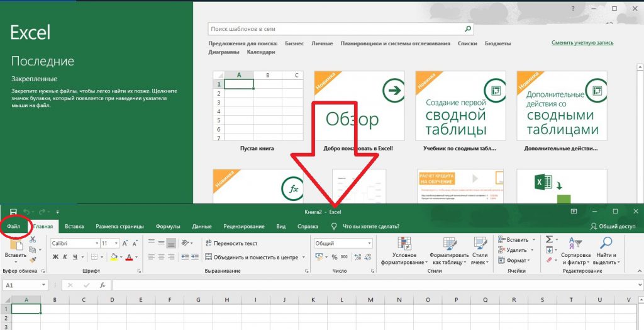Click the Cut scissors icon
The image size is (644, 330).
[x=33, y=240]
